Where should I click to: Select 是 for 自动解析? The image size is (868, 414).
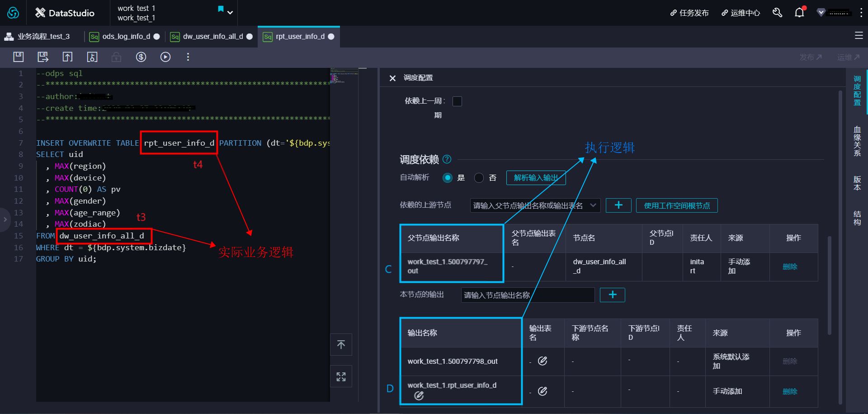coord(448,178)
